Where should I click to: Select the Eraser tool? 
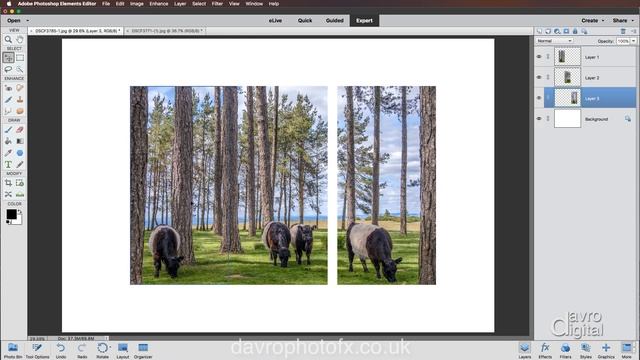[x=20, y=130]
